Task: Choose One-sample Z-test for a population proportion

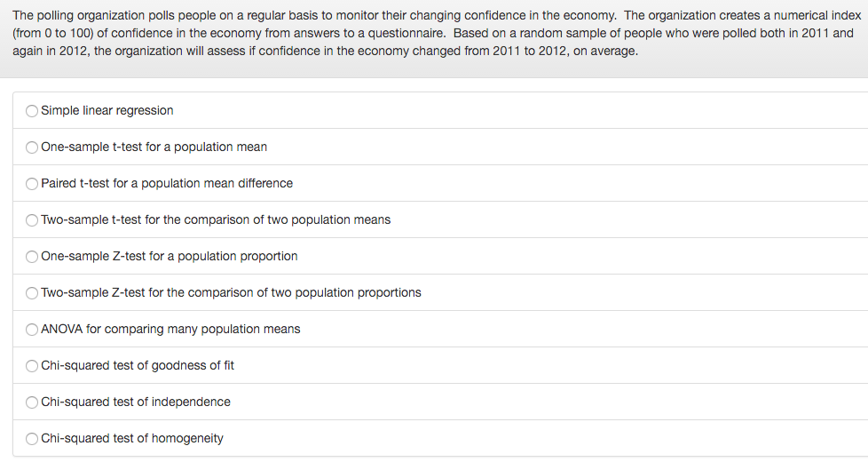Action: coord(32,257)
